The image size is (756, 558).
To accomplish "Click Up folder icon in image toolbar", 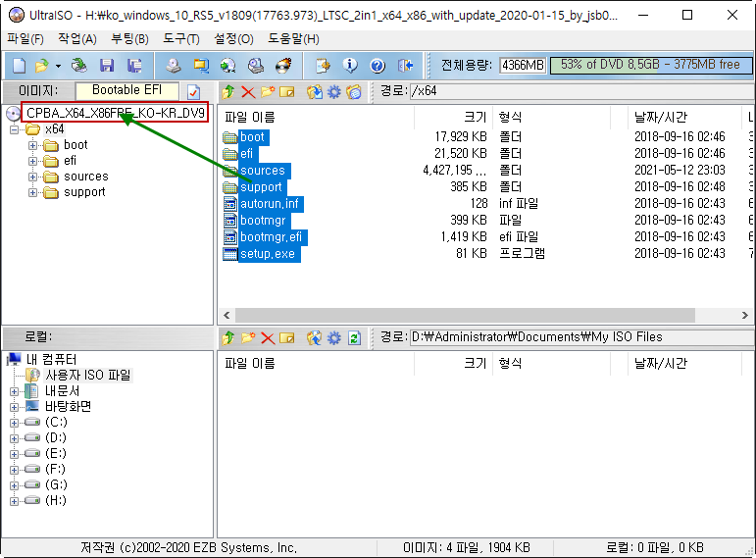I will (228, 91).
